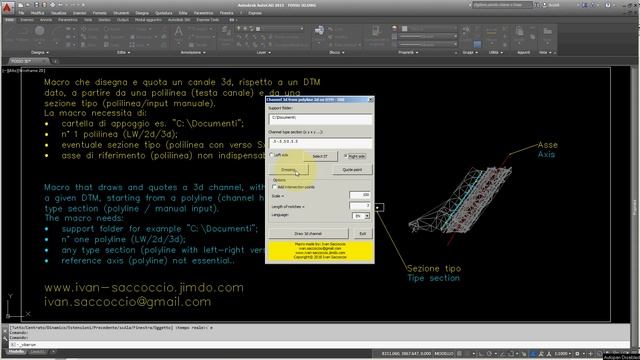Open the Visualizza menu

click(59, 13)
